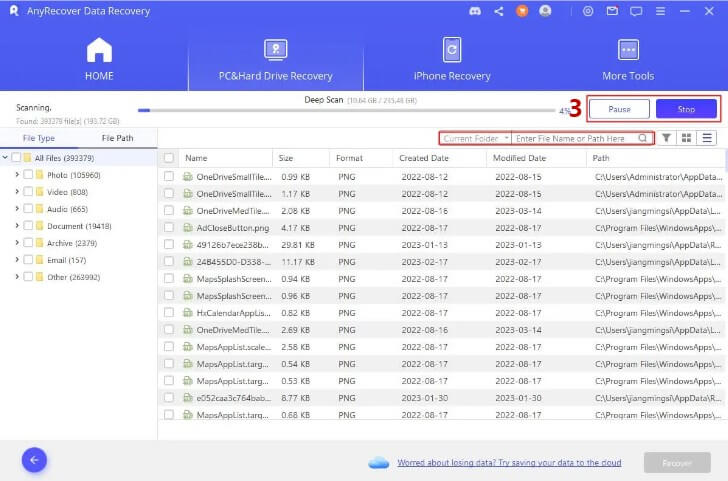Open the user account avatar
728x481 pixels.
[545, 11]
